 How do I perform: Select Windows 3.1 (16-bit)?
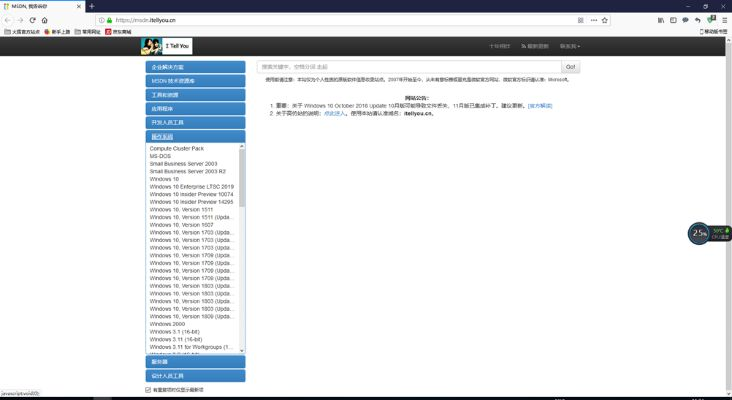click(x=175, y=332)
